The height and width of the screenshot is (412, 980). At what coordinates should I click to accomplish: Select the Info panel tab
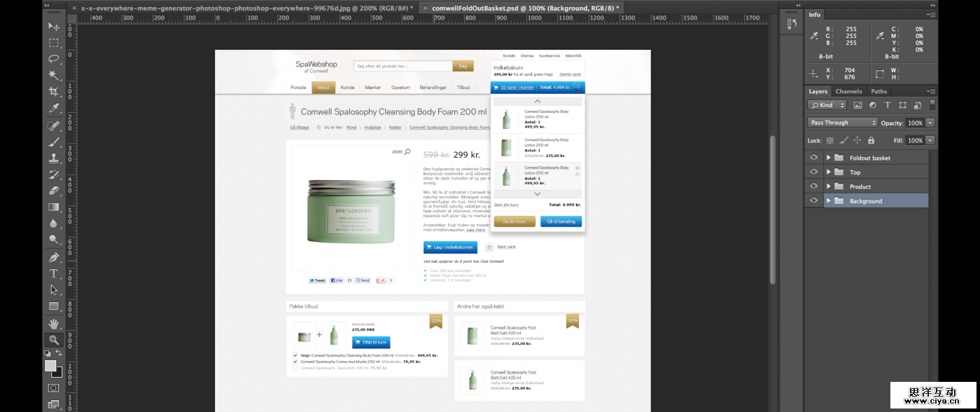(x=815, y=14)
